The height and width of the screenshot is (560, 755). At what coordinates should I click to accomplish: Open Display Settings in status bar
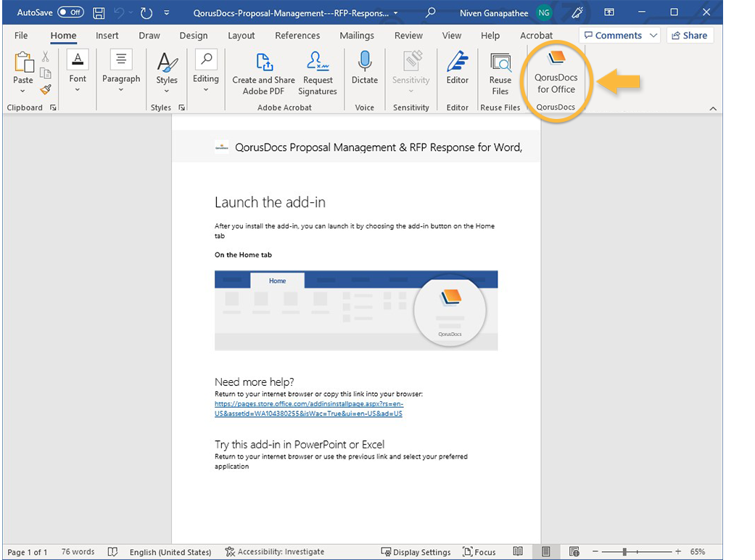click(x=416, y=552)
